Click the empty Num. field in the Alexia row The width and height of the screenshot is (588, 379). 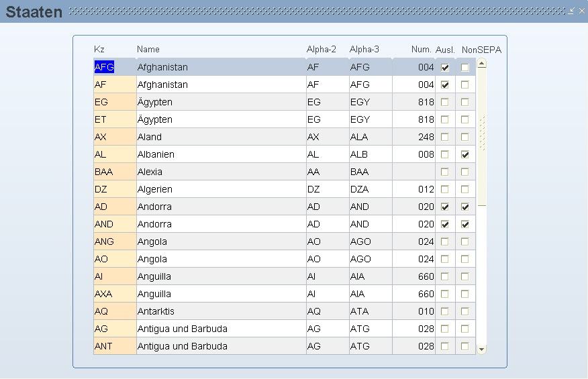point(413,172)
